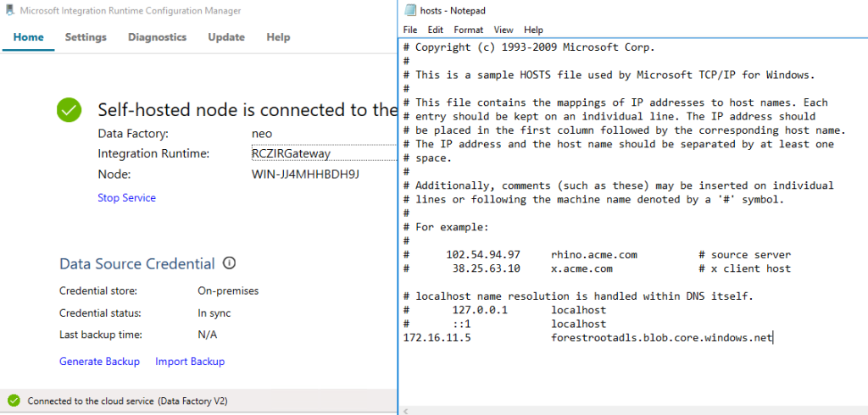Open the Help tab in Configuration Manager
868x415 pixels.
278,37
